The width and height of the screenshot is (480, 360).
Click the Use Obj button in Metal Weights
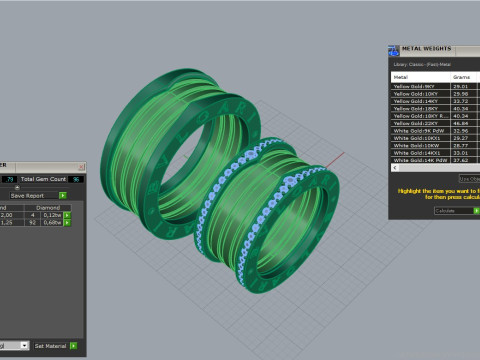pyautogui.click(x=469, y=179)
